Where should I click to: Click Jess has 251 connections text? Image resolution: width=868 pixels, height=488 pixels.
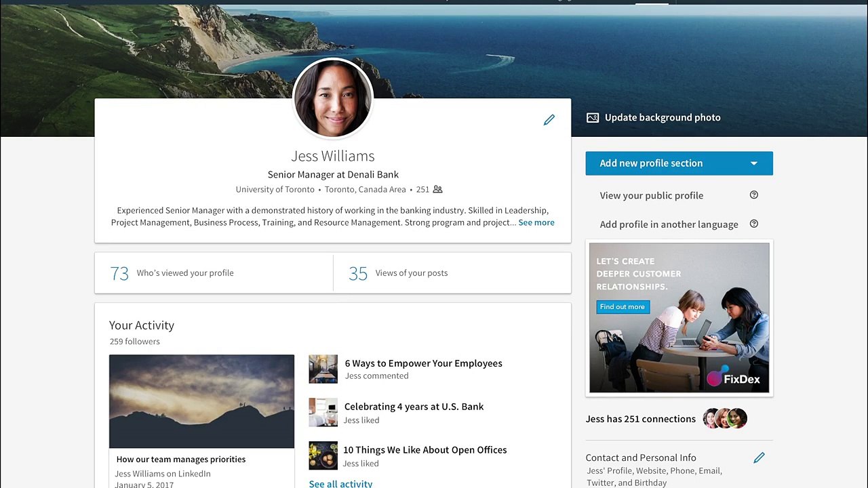640,419
